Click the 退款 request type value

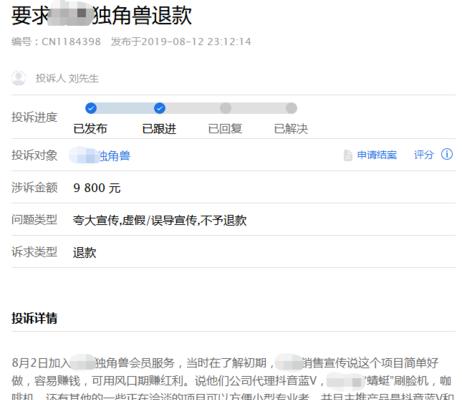[x=84, y=253]
